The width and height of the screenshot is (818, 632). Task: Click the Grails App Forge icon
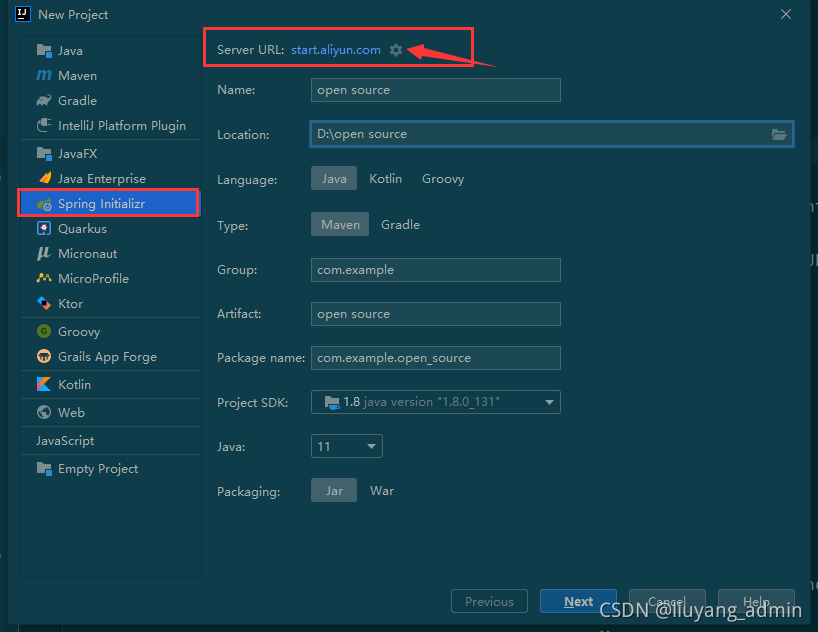(44, 356)
